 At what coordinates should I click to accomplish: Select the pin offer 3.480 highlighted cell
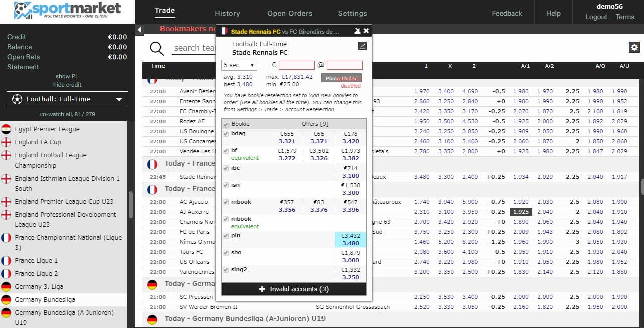[x=350, y=240]
